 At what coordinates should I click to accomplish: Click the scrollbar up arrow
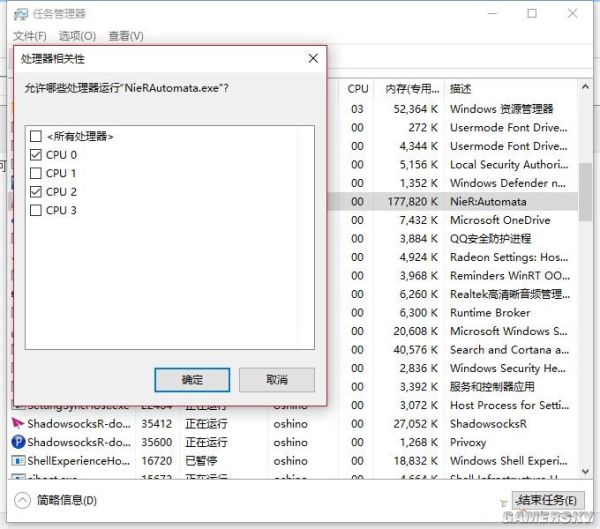585,87
